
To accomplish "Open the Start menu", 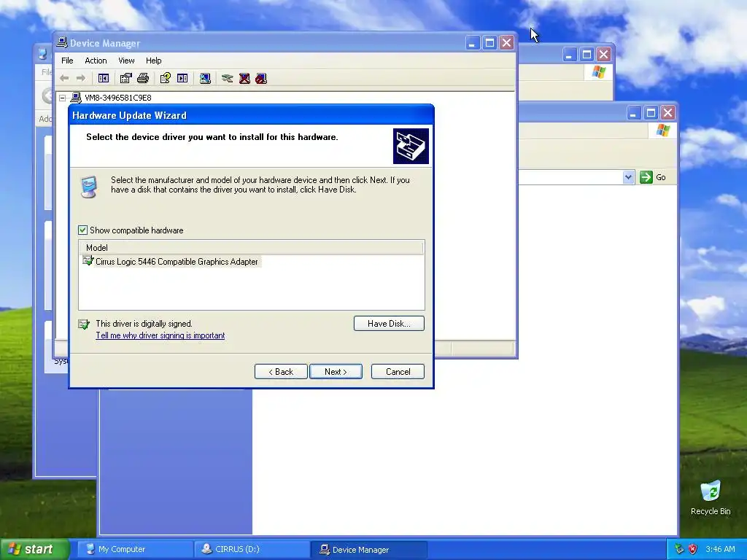I will [34, 549].
